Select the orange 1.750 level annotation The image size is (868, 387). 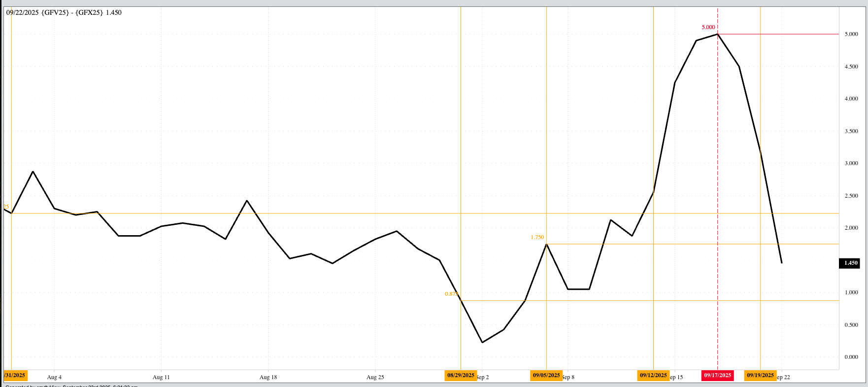(537, 238)
